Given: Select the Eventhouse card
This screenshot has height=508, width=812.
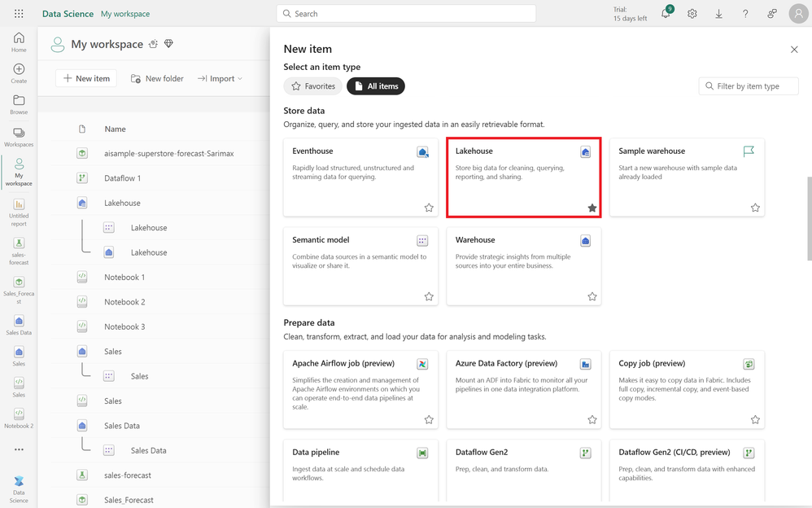Looking at the screenshot, I should tap(360, 177).
